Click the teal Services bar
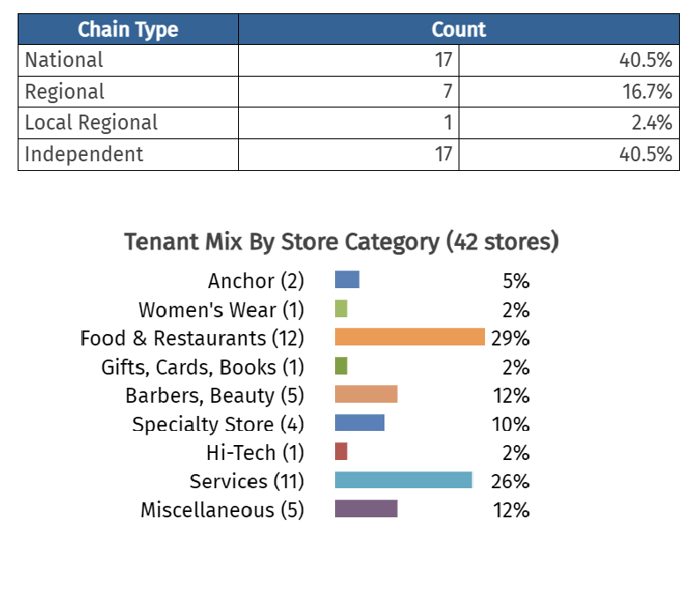The height and width of the screenshot is (616, 694). point(403,480)
